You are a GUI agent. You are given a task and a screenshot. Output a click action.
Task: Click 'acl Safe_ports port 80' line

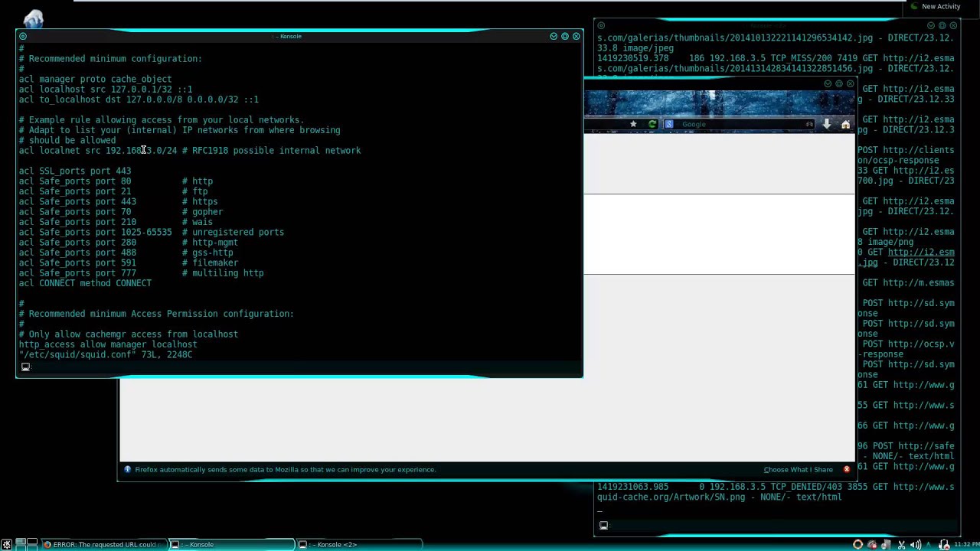(116, 181)
